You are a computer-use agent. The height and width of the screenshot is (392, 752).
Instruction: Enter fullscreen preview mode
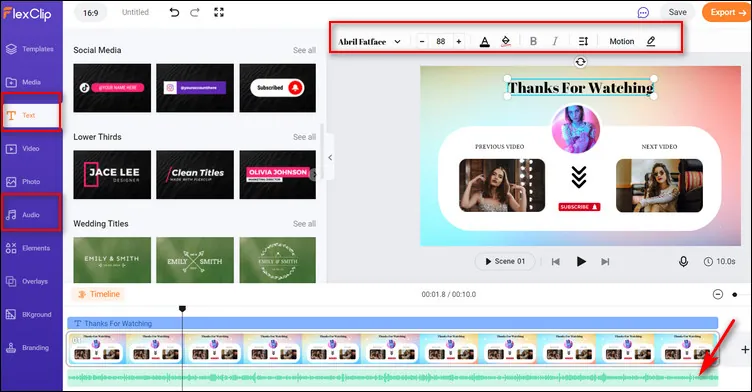[x=219, y=12]
